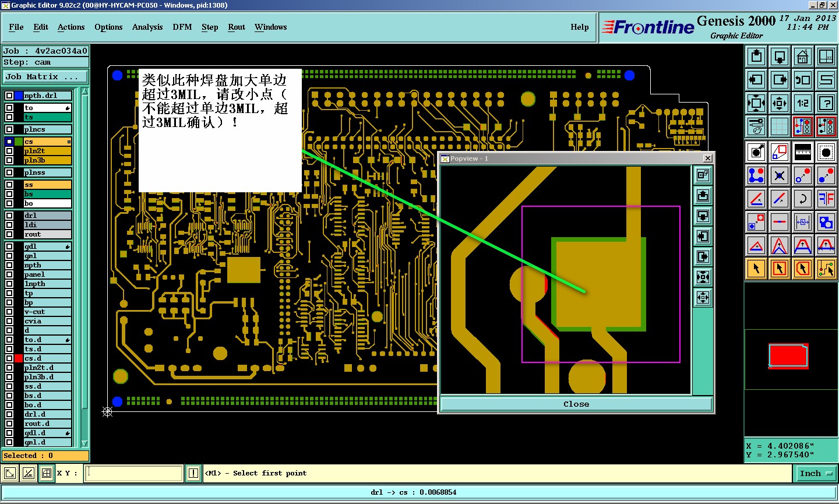Select the polygon selection arrow tool
This screenshot has height=504, width=839.
[x=803, y=269]
